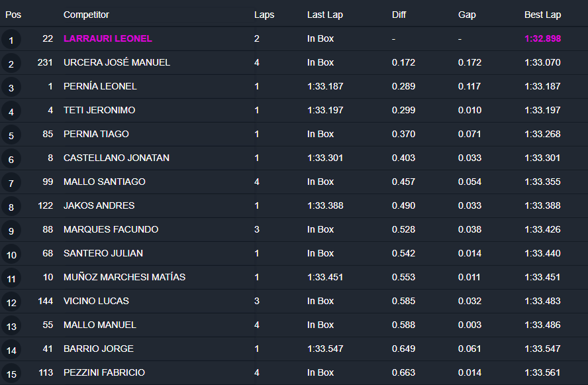Sort by the Best Lap column header
The width and height of the screenshot is (588, 385).
click(x=542, y=15)
